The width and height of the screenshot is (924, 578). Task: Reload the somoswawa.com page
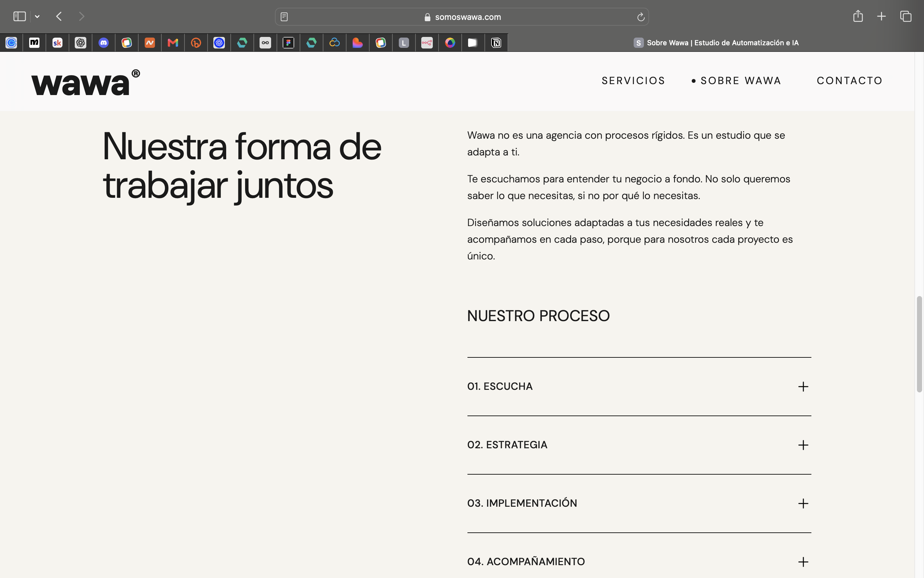coord(641,17)
